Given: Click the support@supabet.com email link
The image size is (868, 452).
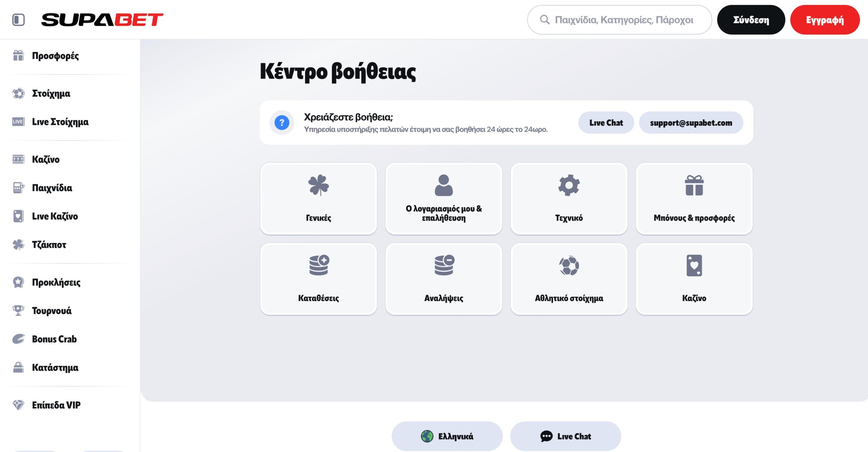Looking at the screenshot, I should [691, 123].
